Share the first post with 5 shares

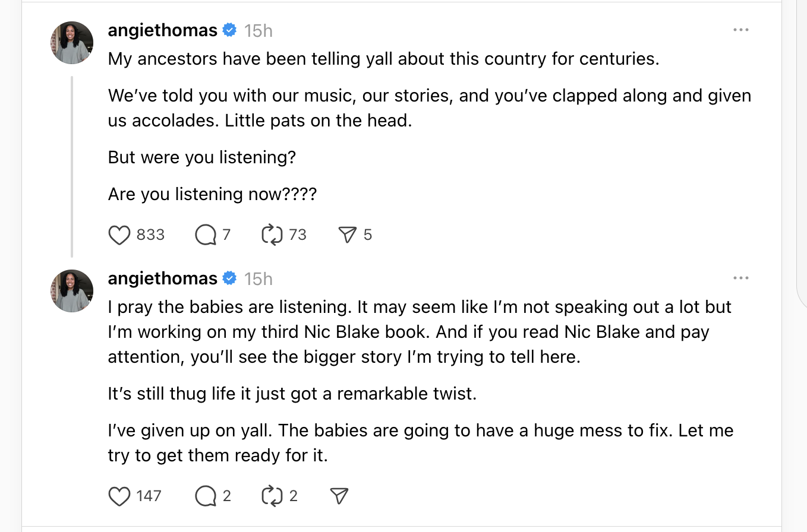[x=346, y=235]
